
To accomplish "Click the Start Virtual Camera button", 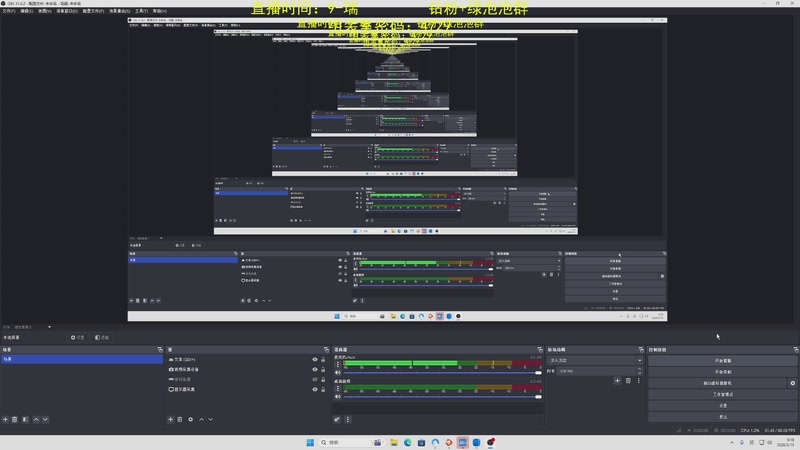I will 717,383.
